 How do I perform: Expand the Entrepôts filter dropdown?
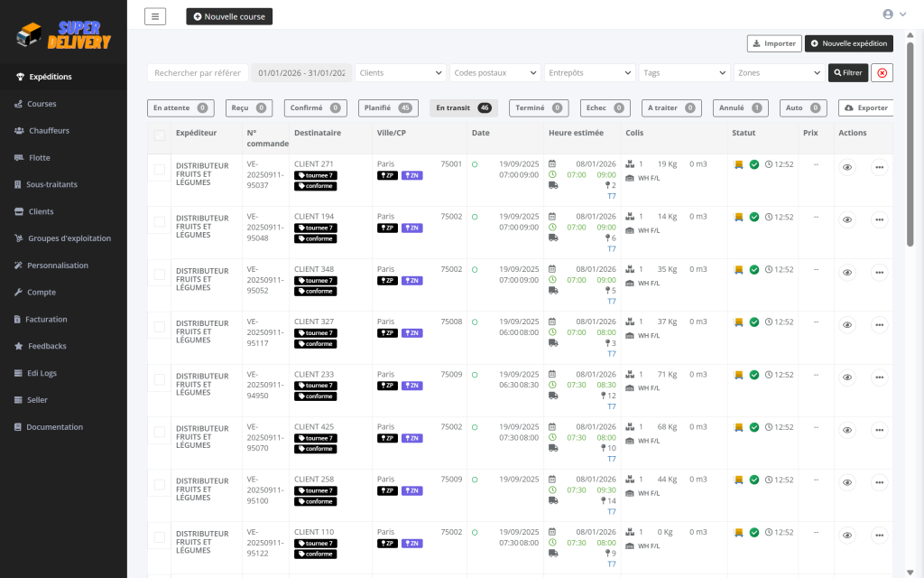(590, 73)
